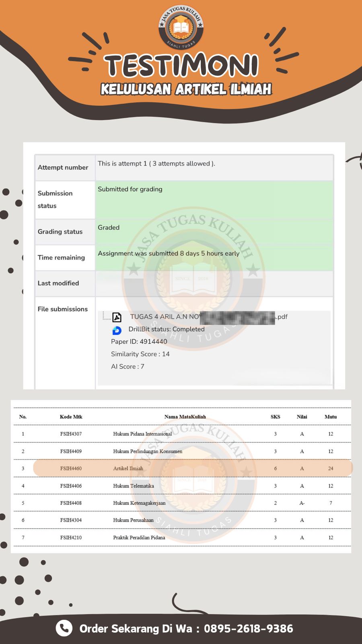This screenshot has width=362, height=644.
Task: Click 'Order Sekarang Di Wa :' text
Action: click(x=140, y=628)
